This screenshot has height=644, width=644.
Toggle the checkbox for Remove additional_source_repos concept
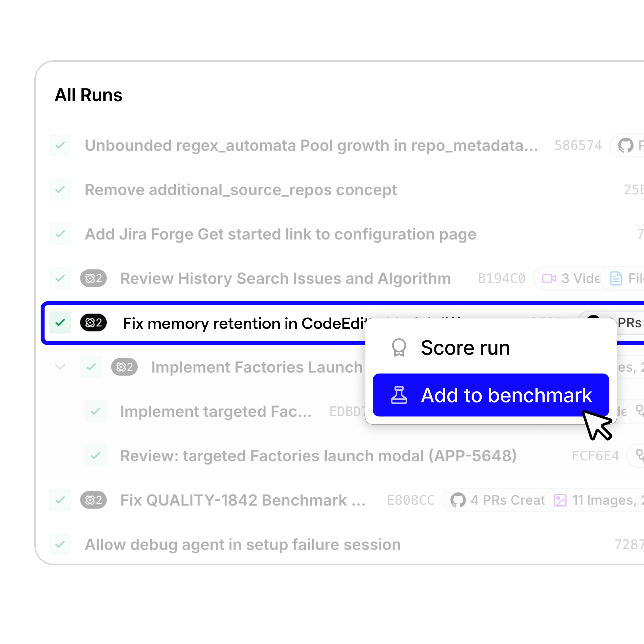(x=60, y=190)
